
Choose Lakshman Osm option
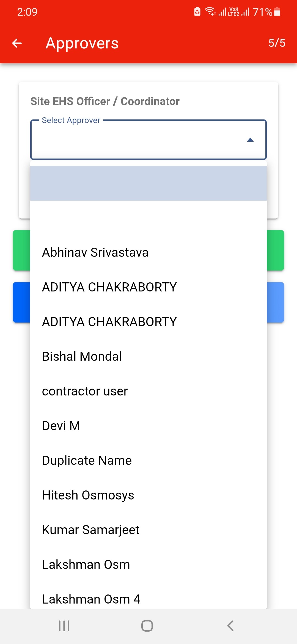tap(86, 564)
